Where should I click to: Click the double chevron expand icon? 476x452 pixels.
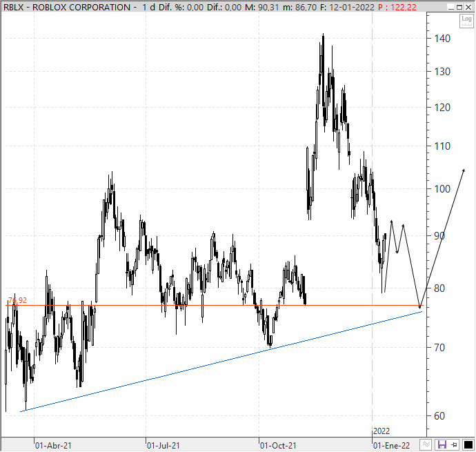[426, 445]
